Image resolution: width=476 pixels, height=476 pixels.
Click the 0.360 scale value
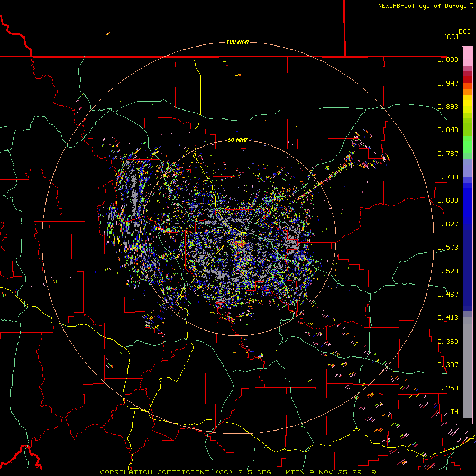tap(448, 342)
